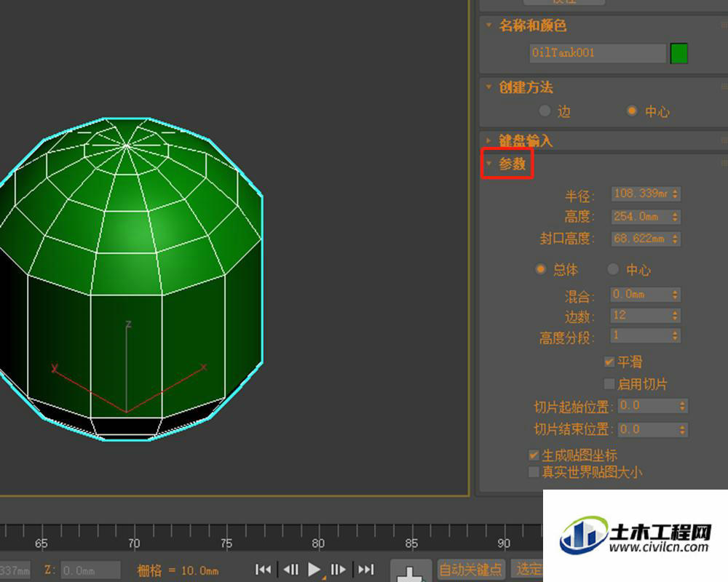Play the animation

point(314,570)
